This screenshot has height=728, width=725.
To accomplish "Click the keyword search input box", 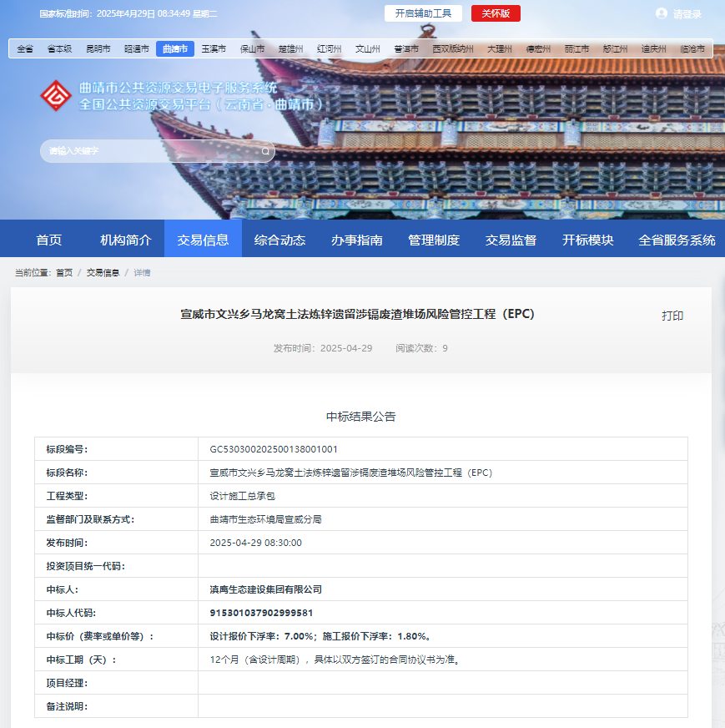I will pyautogui.click(x=150, y=151).
